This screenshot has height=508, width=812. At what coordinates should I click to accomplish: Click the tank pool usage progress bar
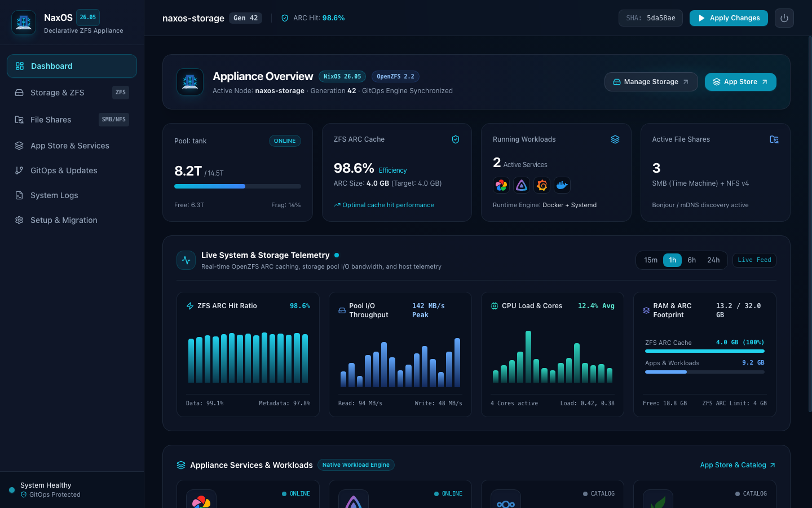pyautogui.click(x=237, y=186)
